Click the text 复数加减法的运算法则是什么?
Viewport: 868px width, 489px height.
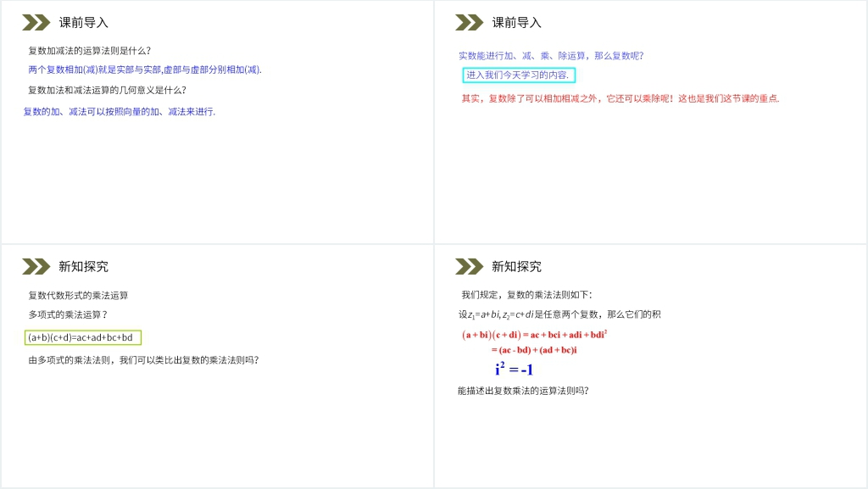[89, 51]
